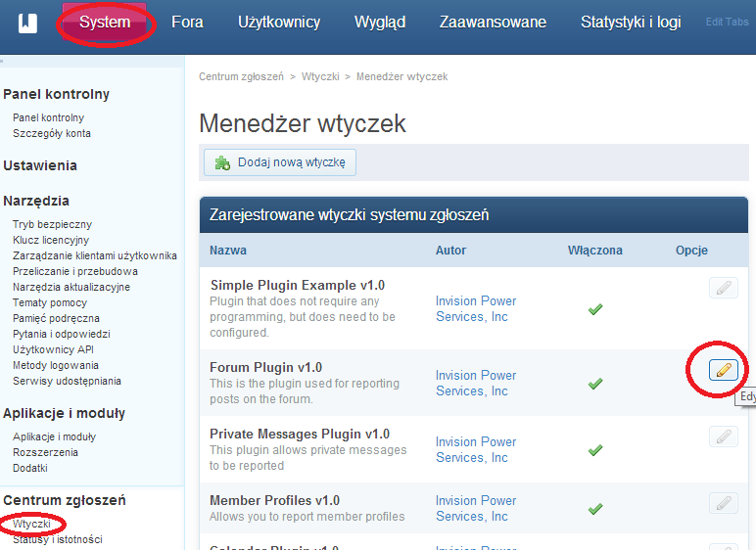The image size is (756, 551).
Task: Open the Zaawansowane tab
Action: (x=493, y=23)
